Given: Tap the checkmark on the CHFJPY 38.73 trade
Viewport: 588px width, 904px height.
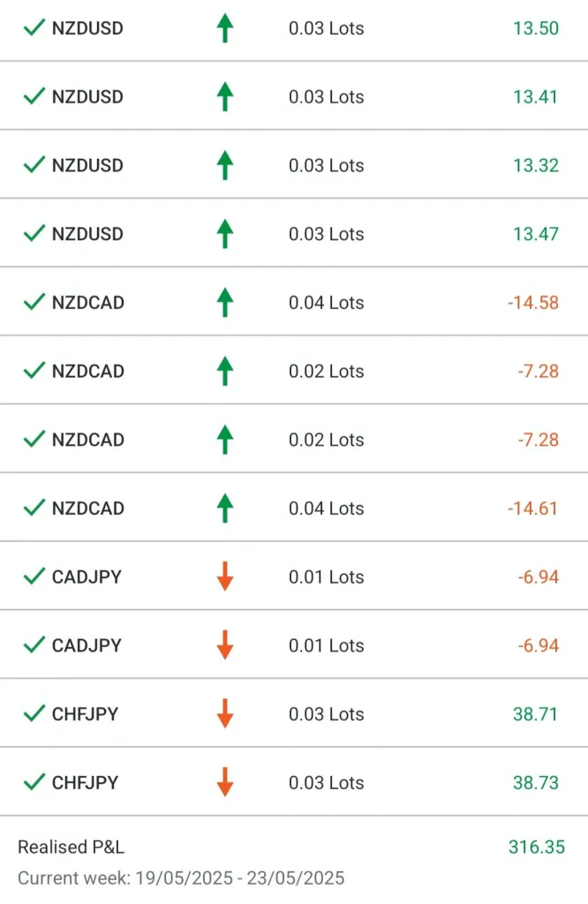Looking at the screenshot, I should point(34,782).
